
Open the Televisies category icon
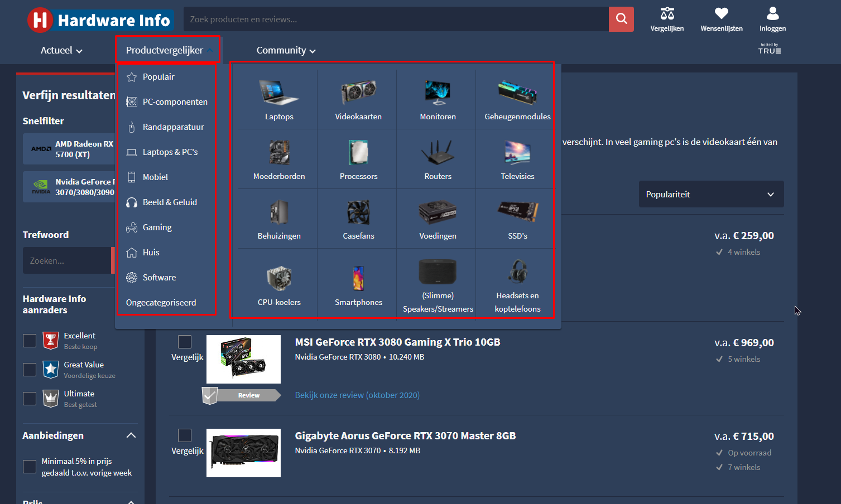tap(517, 152)
